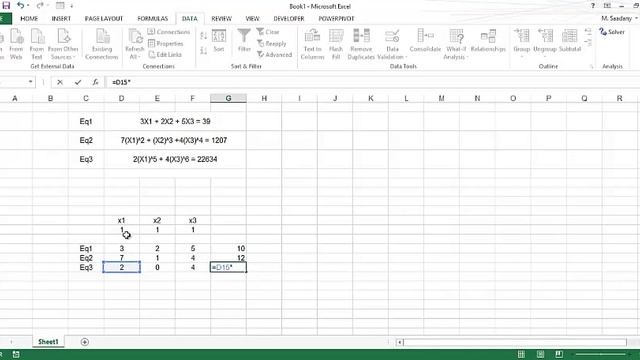Open Advanced filter options
This screenshot has width=640, height=360.
click(x=274, y=54)
